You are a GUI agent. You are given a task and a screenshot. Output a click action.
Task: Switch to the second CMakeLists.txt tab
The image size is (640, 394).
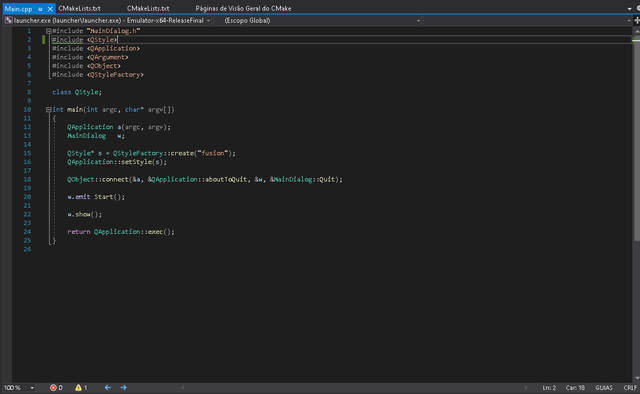[148, 8]
